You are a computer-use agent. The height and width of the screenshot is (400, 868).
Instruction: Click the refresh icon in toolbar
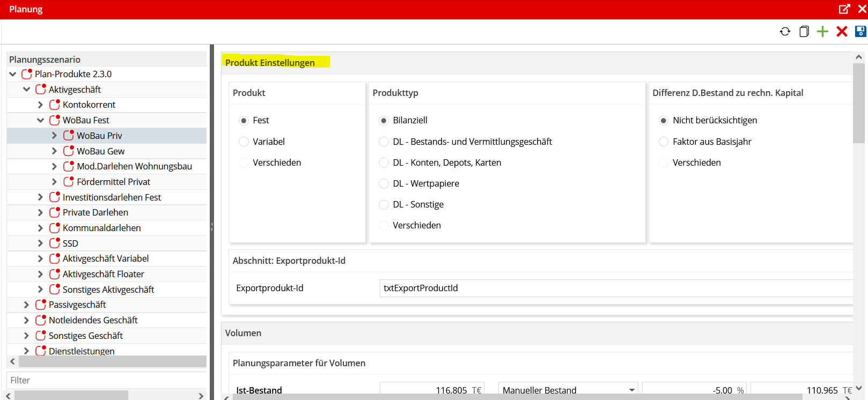pos(785,32)
